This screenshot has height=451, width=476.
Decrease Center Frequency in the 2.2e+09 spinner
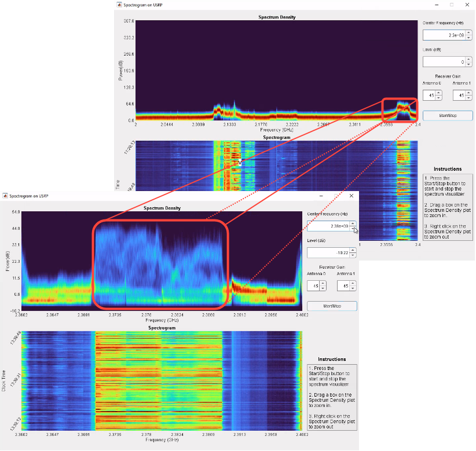(468, 38)
